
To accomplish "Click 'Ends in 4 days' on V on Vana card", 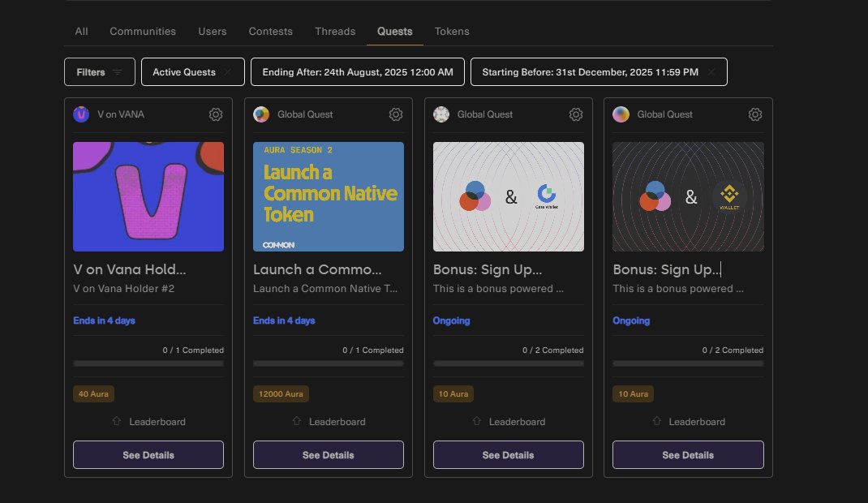I will [104, 320].
